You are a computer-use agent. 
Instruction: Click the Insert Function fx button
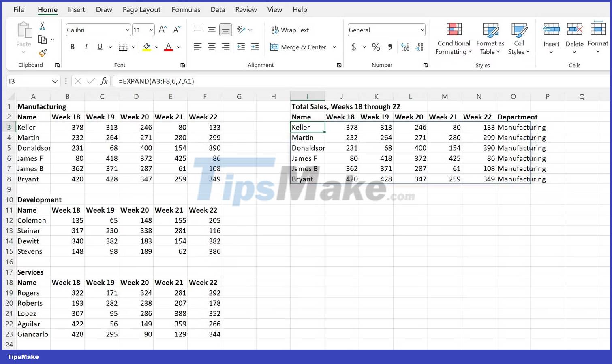(x=104, y=81)
